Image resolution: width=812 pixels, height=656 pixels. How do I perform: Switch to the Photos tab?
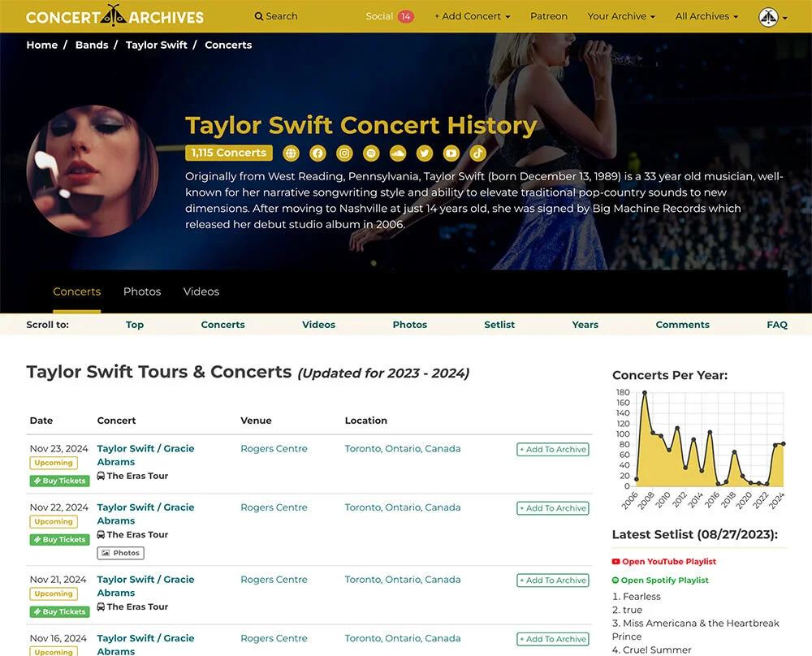click(142, 291)
